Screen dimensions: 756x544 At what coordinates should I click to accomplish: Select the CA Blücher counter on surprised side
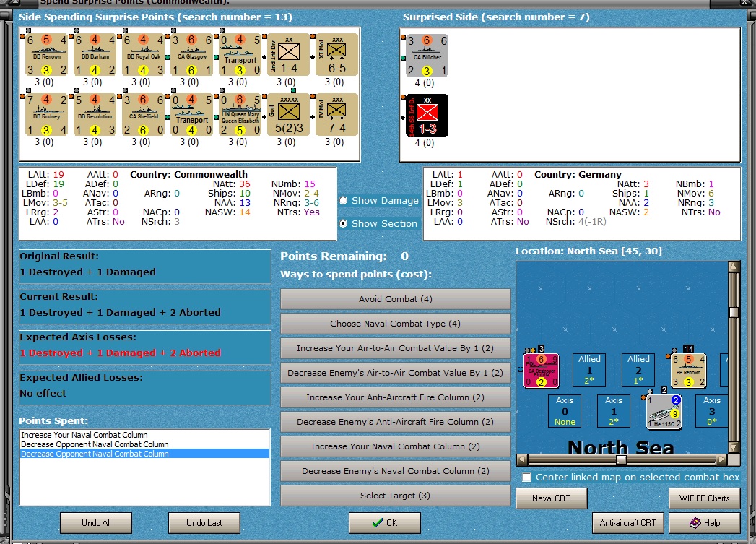tap(427, 55)
